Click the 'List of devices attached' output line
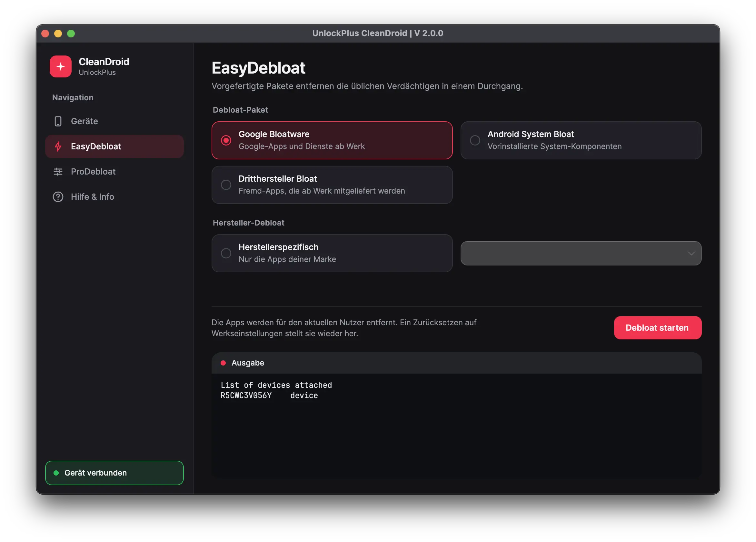This screenshot has width=756, height=542. tap(276, 385)
